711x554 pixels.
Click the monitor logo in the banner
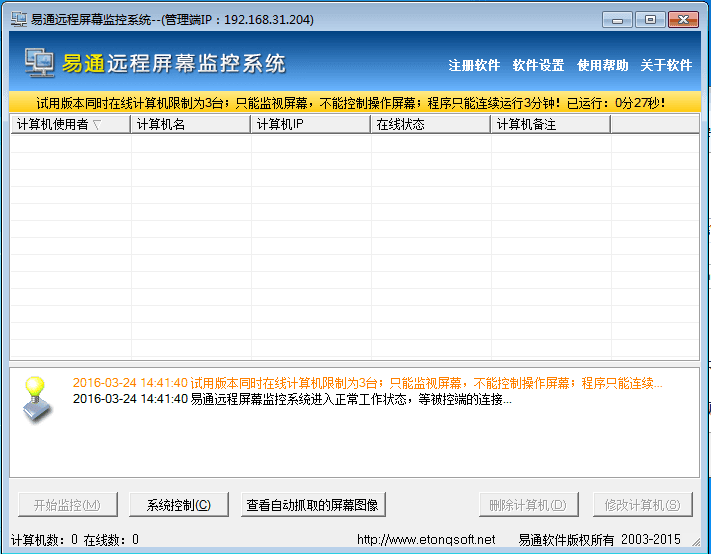pos(40,65)
